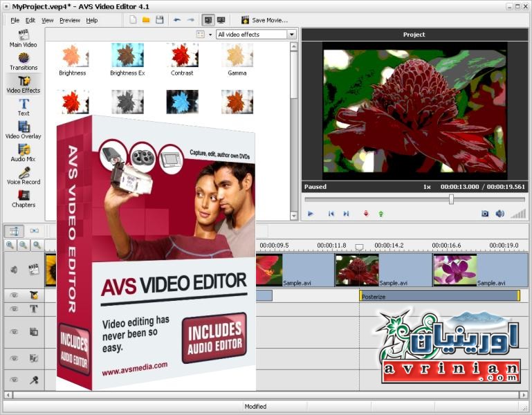This screenshot has height=415, width=532.
Task: Play the project preview
Action: (310, 214)
